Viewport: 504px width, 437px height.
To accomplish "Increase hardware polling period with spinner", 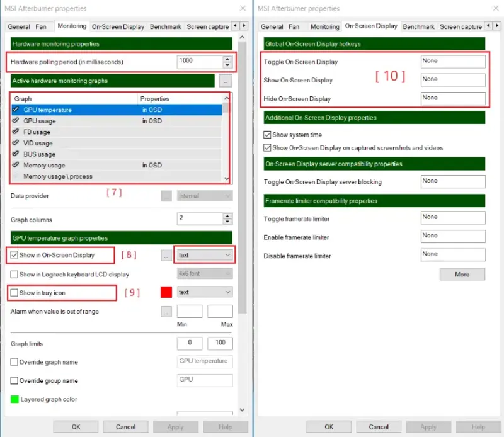I will pos(227,59).
